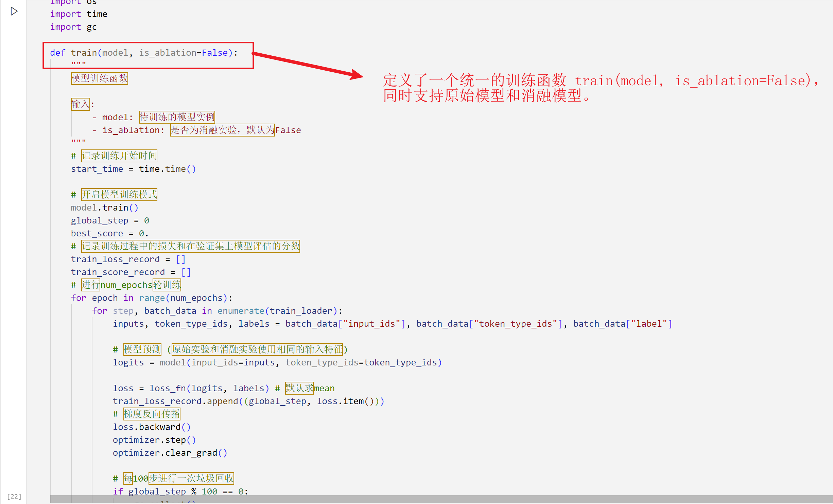Click the 'model.train()' code line
The width and height of the screenshot is (833, 504).
tap(105, 208)
